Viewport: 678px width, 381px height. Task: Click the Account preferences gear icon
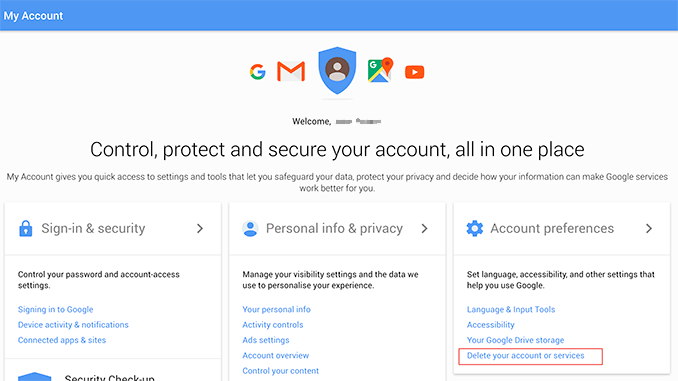click(474, 228)
